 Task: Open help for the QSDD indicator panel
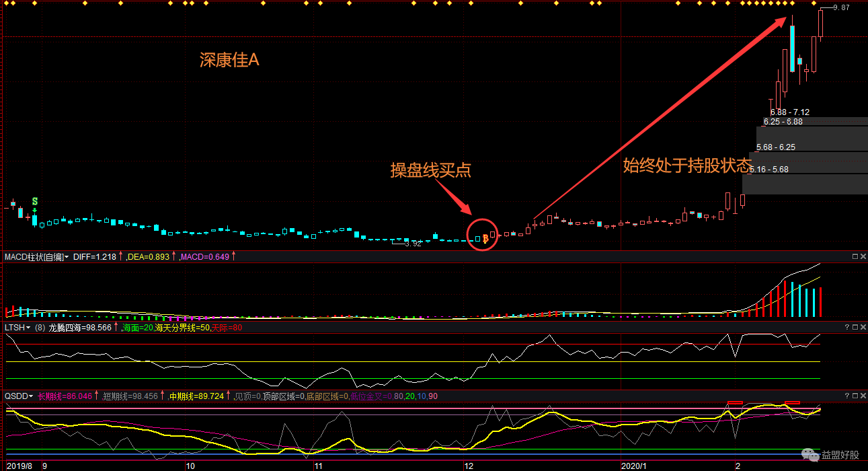pyautogui.click(x=846, y=396)
